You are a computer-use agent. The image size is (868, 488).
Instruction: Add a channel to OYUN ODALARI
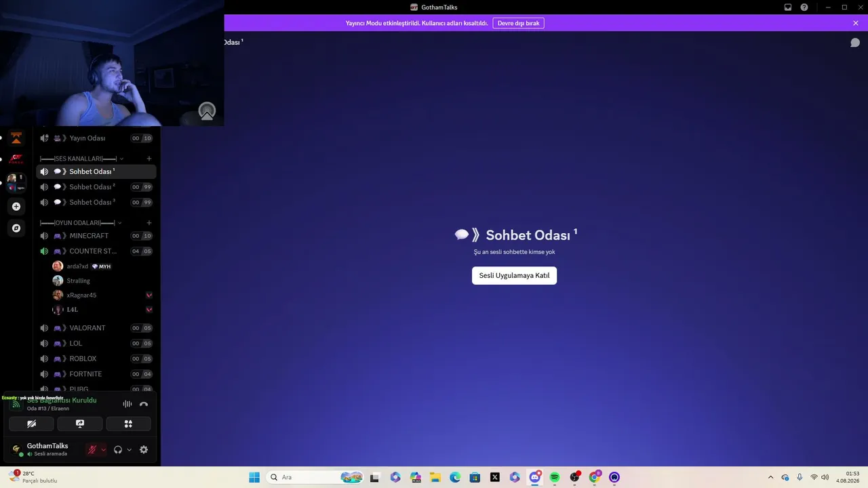(149, 223)
